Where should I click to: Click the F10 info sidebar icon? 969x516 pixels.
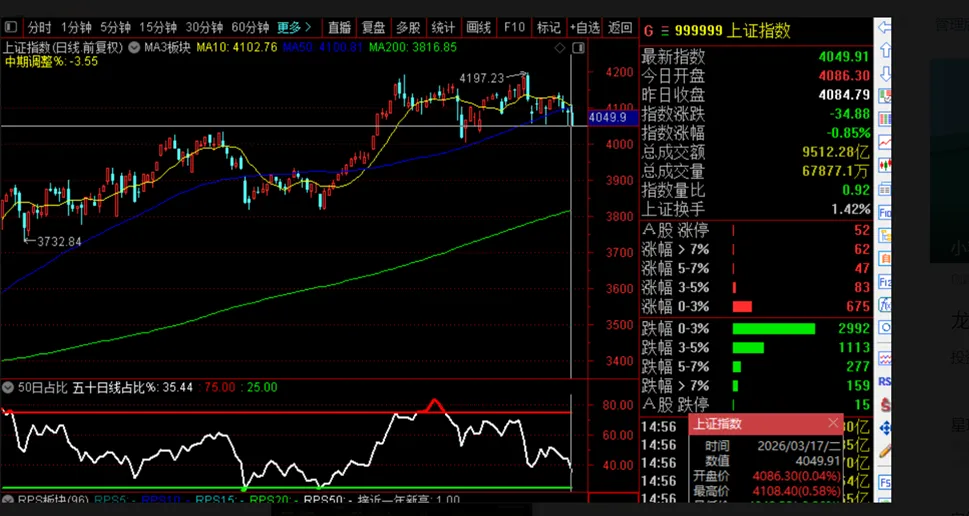[885, 212]
